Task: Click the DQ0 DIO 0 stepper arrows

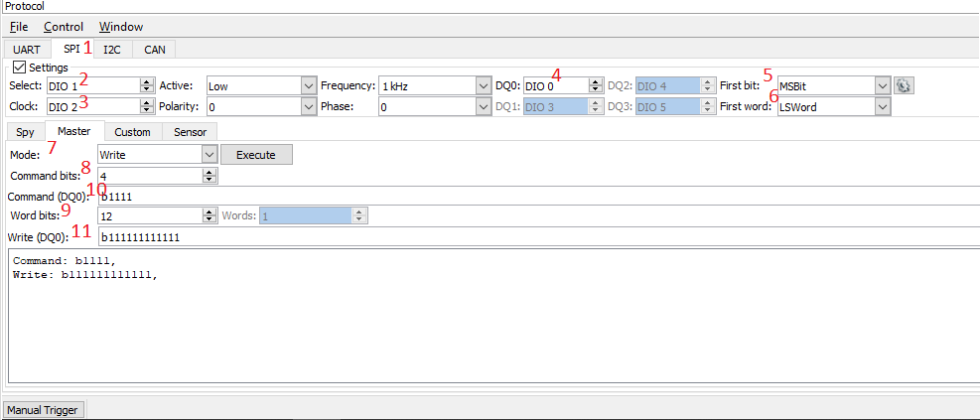Action: coord(596,85)
